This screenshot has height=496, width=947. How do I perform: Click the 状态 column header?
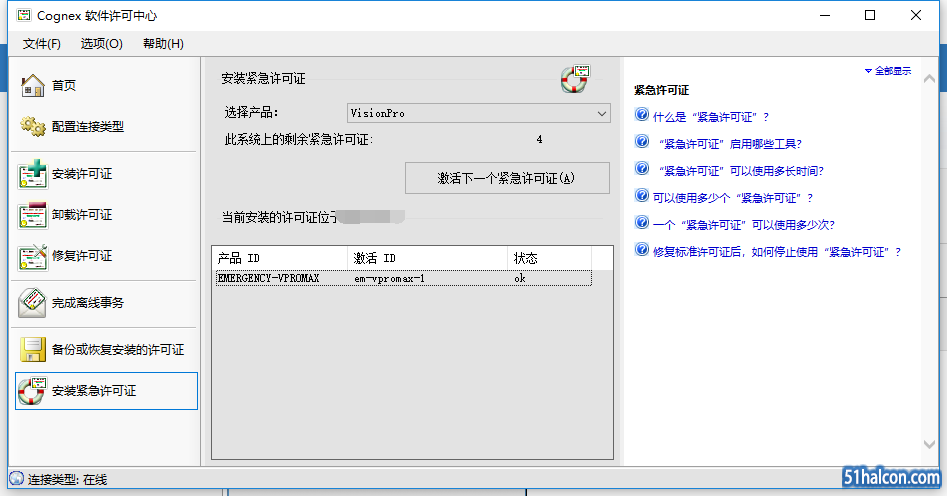coord(550,258)
